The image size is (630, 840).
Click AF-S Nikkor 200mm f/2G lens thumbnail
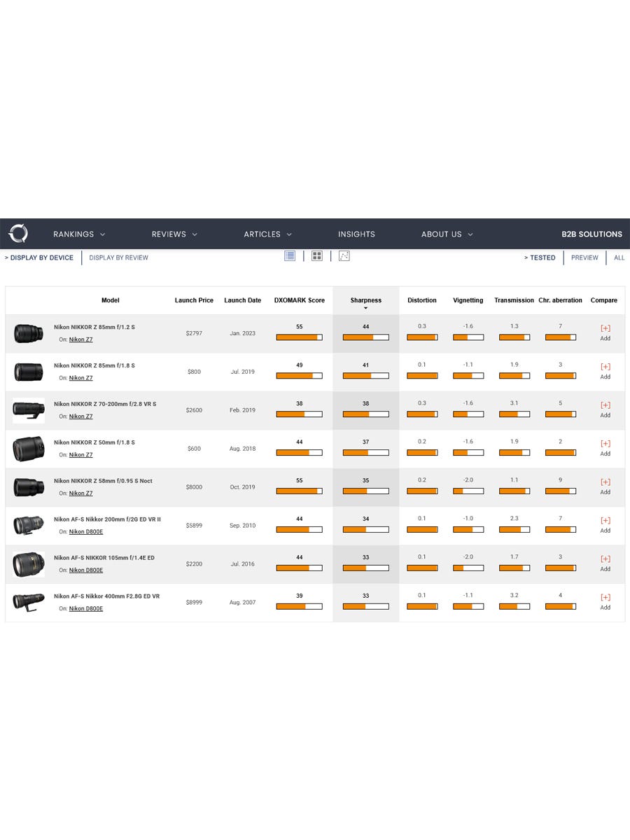29,526
